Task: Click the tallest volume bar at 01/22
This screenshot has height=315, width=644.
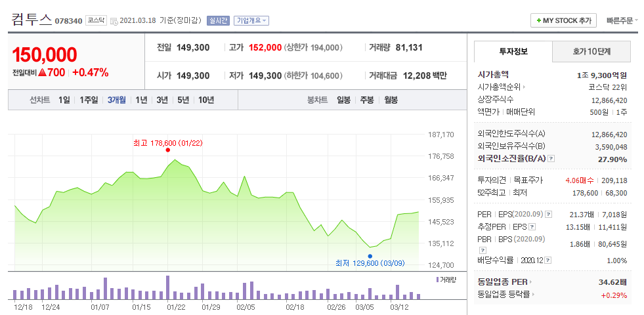Action: click(167, 287)
